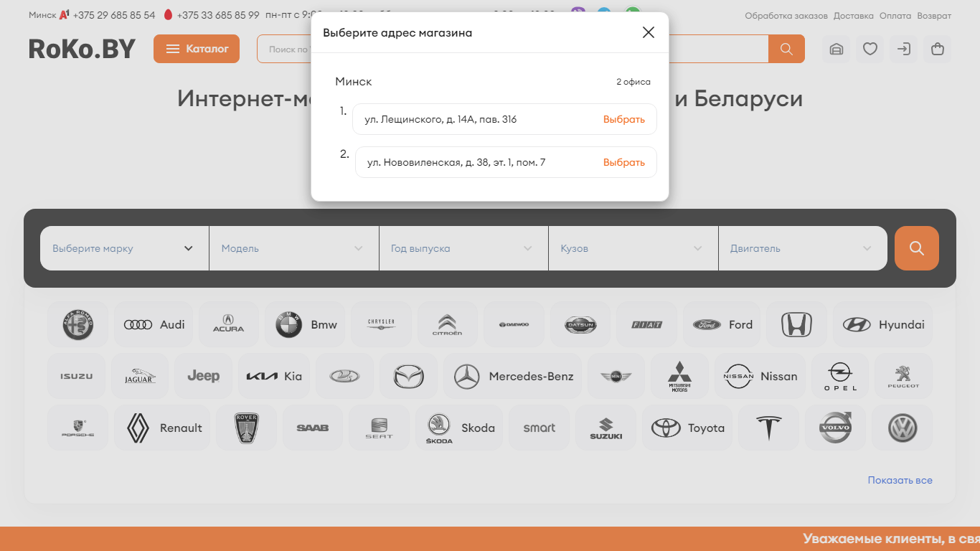980x551 pixels.
Task: Select the Peugeot logo
Action: (903, 376)
